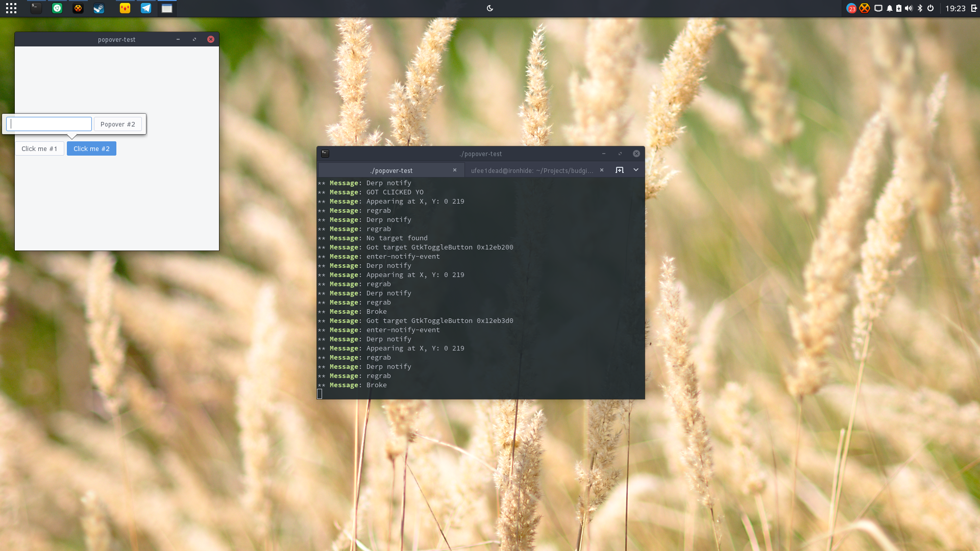Click the terminal cursor prompt block
Viewport: 980px width, 551px height.
320,394
